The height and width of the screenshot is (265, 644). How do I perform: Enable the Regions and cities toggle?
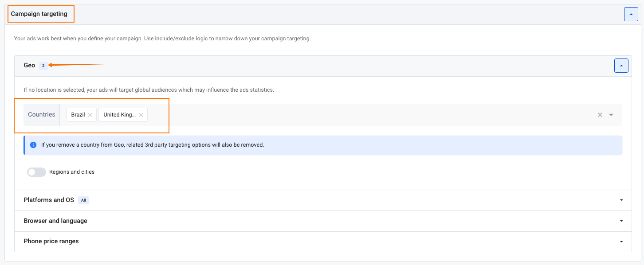(x=36, y=172)
